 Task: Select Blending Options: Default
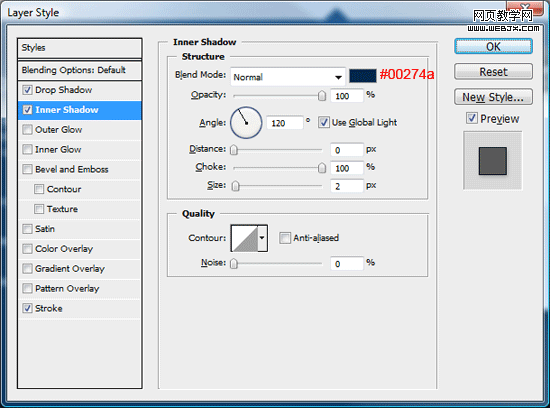point(80,70)
